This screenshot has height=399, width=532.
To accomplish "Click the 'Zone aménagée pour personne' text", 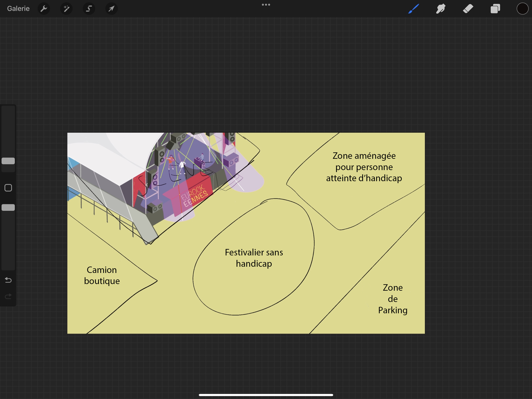I will click(x=364, y=161).
